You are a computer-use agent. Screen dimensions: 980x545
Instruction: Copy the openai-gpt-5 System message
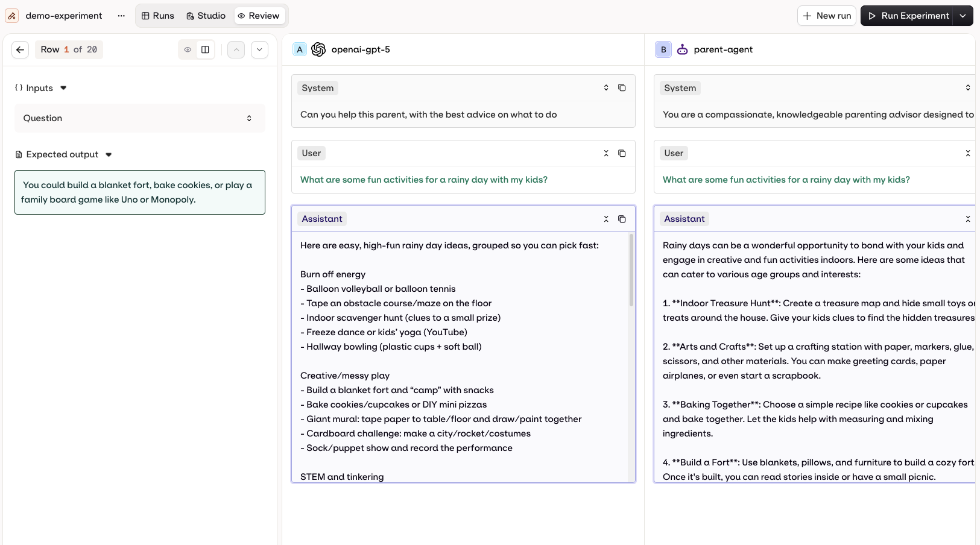click(622, 88)
